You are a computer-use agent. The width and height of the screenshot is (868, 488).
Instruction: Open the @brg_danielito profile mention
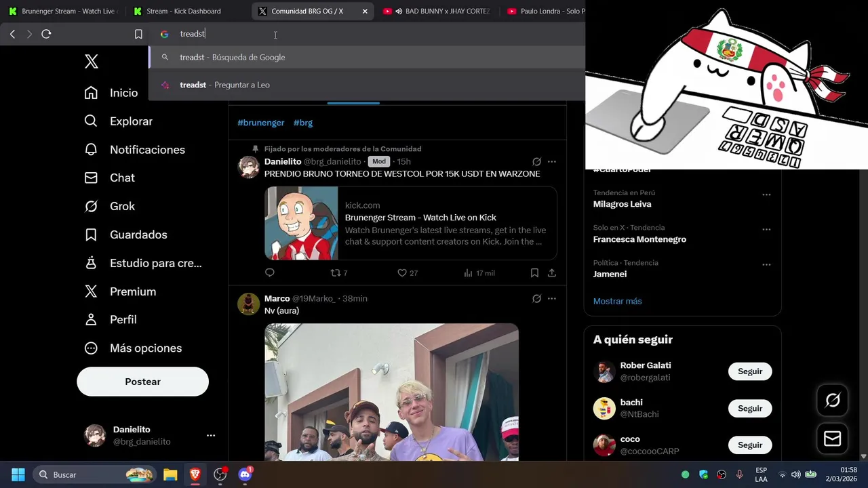(332, 161)
